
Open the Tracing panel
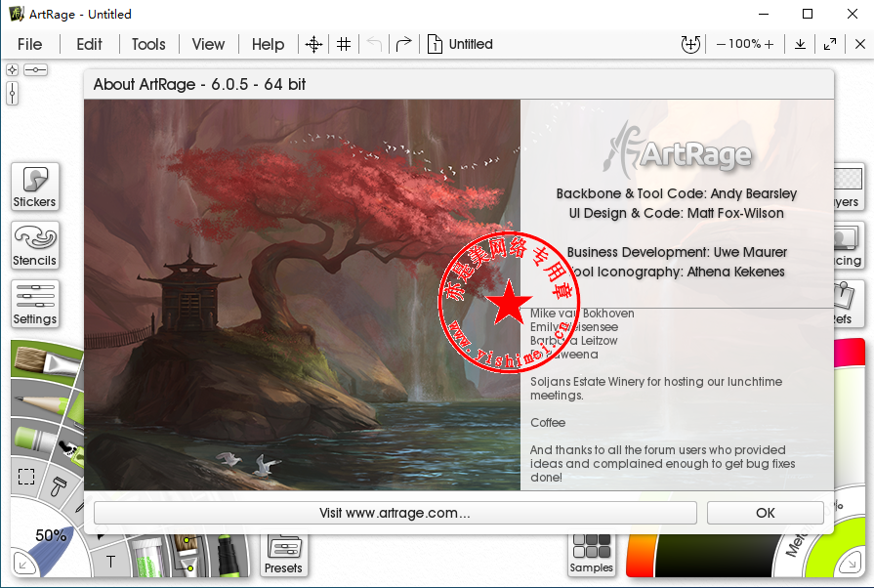849,245
